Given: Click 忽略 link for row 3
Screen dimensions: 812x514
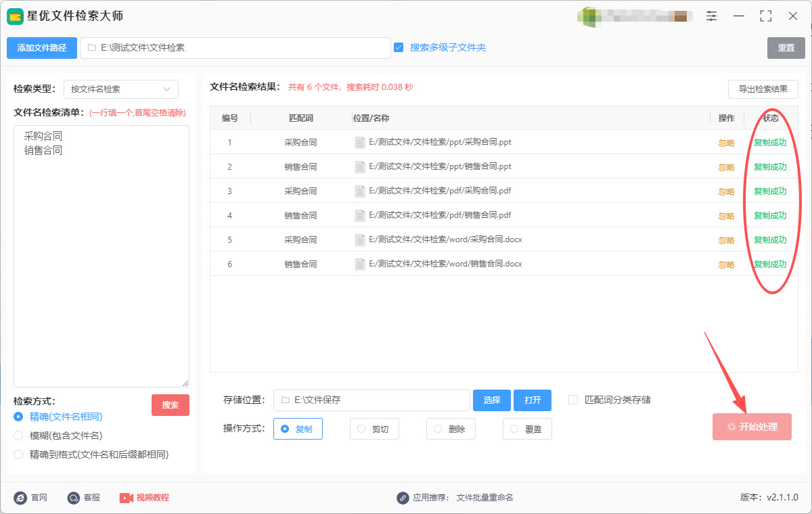Looking at the screenshot, I should click(x=726, y=191).
